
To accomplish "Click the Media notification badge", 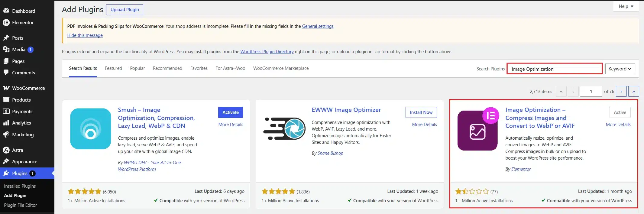I will pyautogui.click(x=31, y=50).
